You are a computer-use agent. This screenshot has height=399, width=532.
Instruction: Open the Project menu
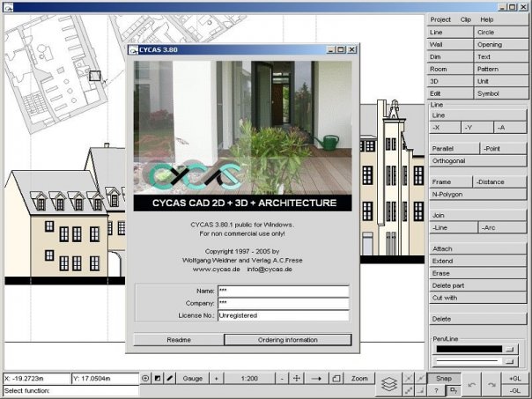pos(440,19)
